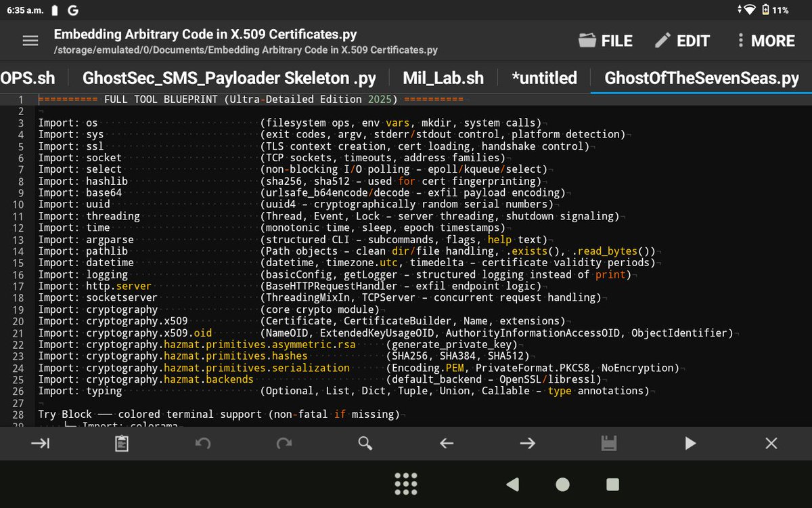Tap the undo arrow icon

(x=203, y=444)
